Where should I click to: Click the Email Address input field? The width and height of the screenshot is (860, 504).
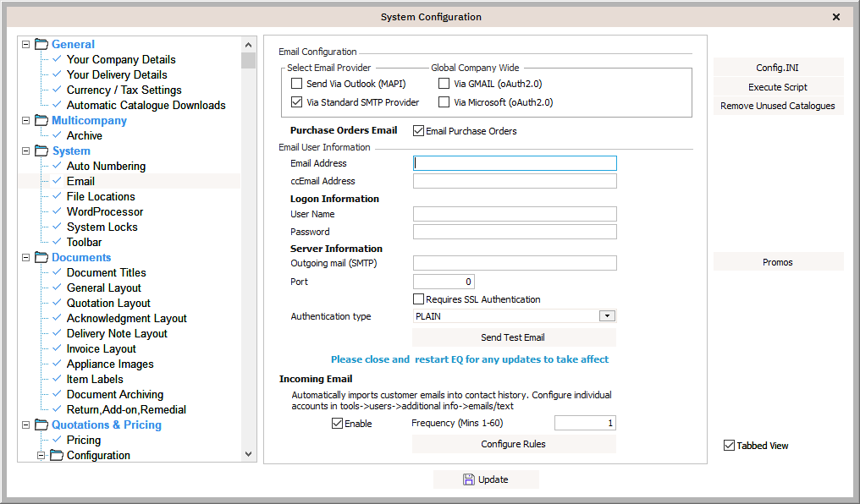515,162
